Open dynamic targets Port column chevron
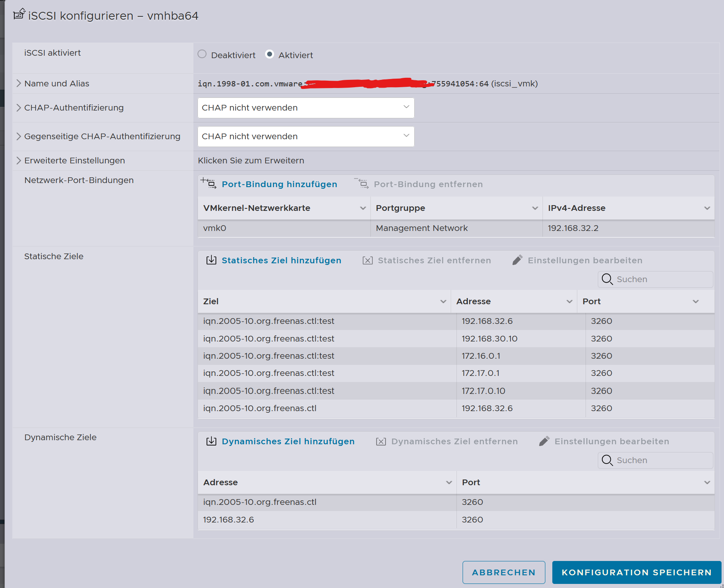The height and width of the screenshot is (588, 724). [707, 482]
